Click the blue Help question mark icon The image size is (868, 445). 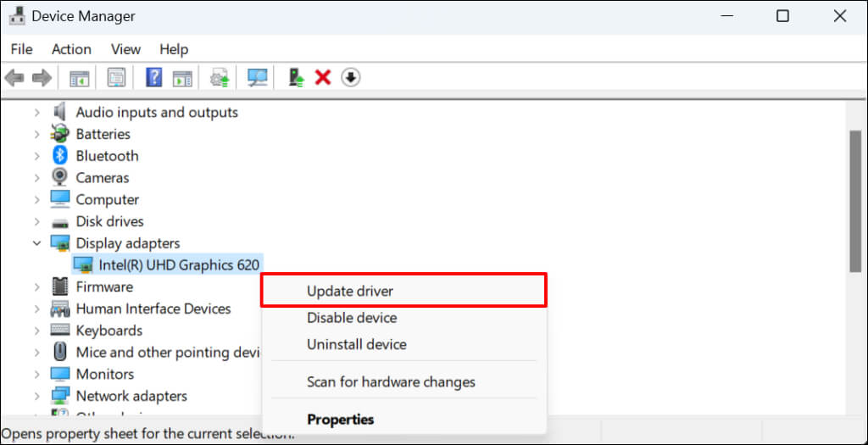click(154, 77)
